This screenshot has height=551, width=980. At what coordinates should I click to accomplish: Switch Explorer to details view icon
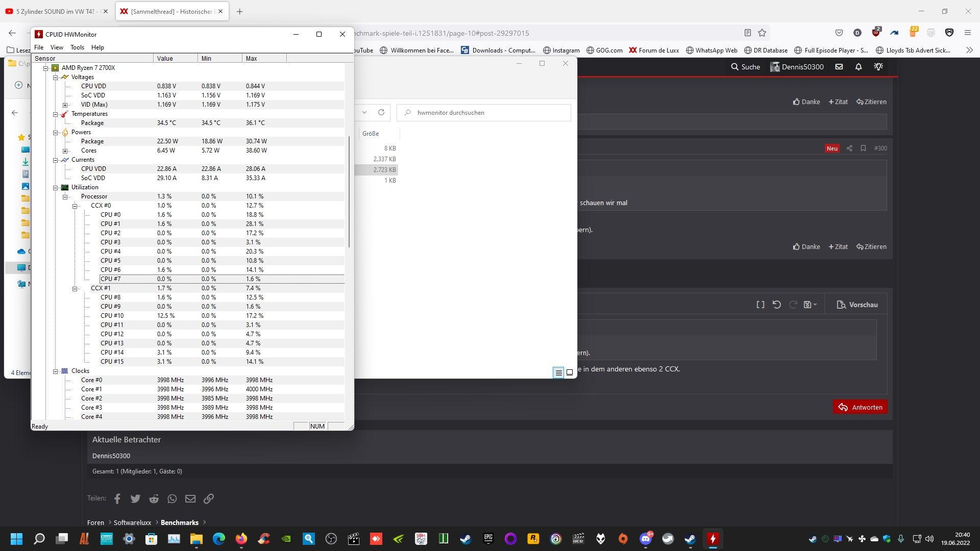558,372
